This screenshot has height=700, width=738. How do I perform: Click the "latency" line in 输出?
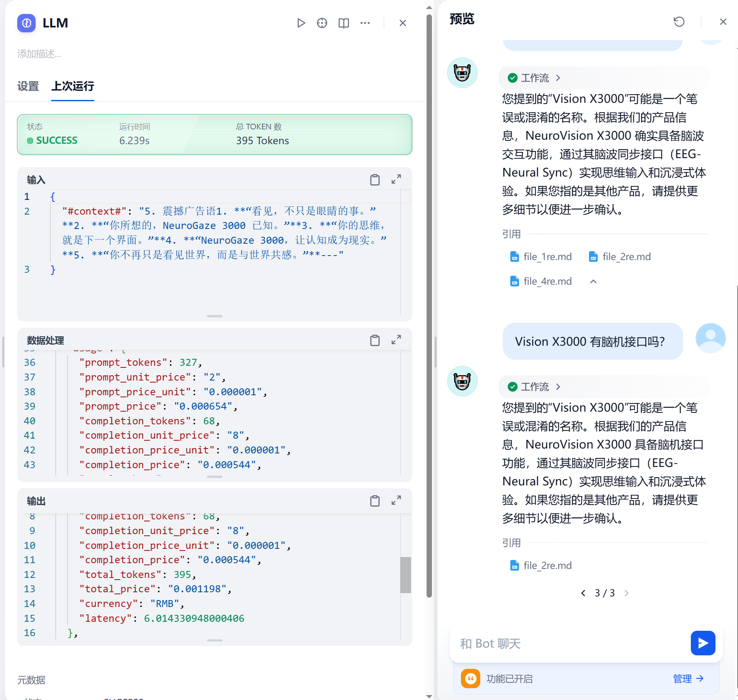coord(162,618)
